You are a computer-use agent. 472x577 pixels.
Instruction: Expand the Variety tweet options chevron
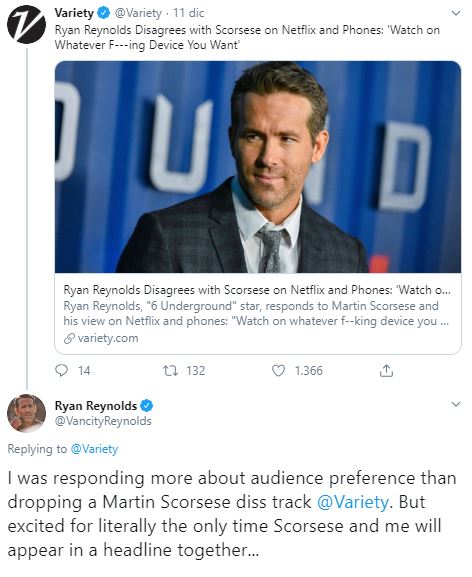coord(456,14)
